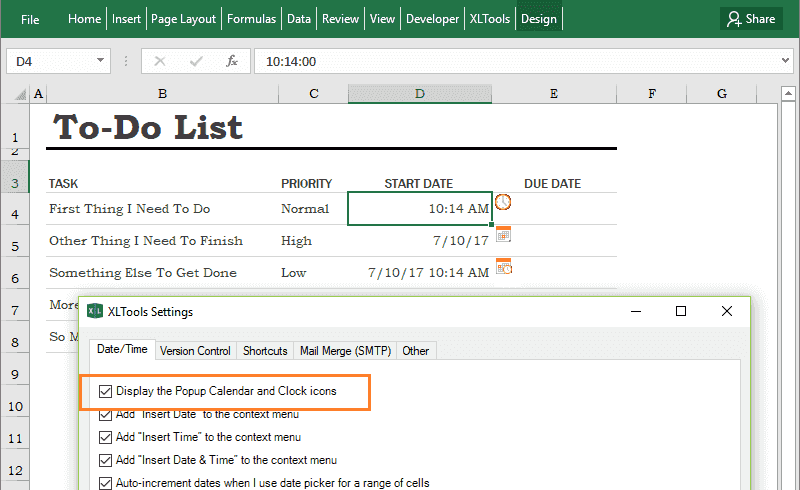This screenshot has height=490, width=800.
Task: Uncheck Display the Popup Calendar and Clock icons
Action: pyautogui.click(x=105, y=391)
